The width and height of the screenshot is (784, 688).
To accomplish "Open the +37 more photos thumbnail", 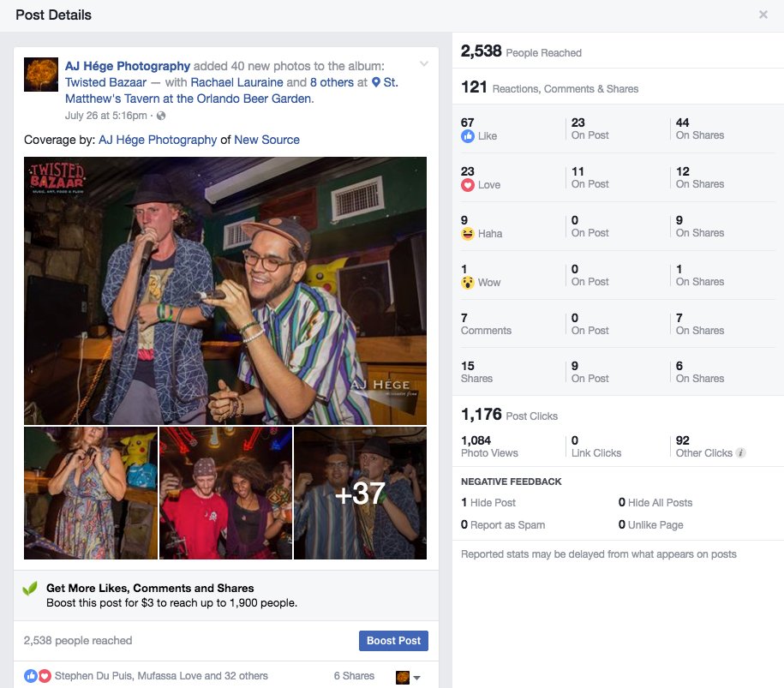I will 361,493.
